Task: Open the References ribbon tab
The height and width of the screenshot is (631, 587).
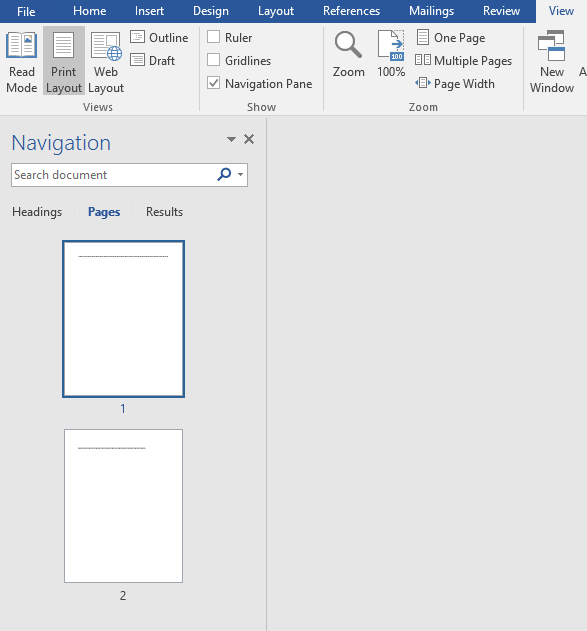Action: point(351,11)
